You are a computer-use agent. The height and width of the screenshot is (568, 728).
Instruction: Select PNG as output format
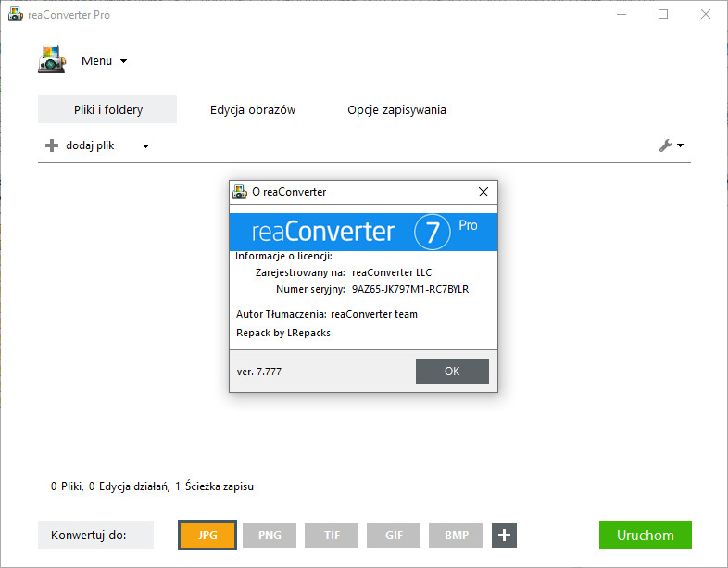point(270,535)
